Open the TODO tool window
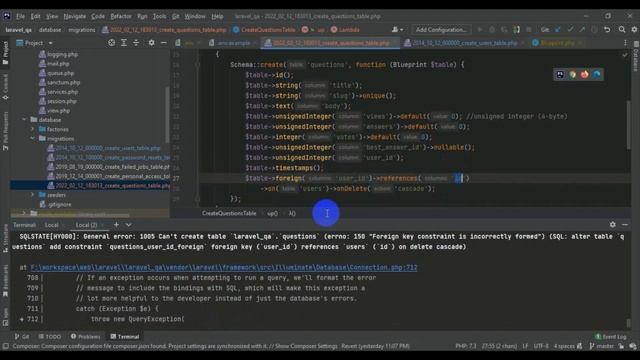The image size is (640, 360). tap(50, 337)
